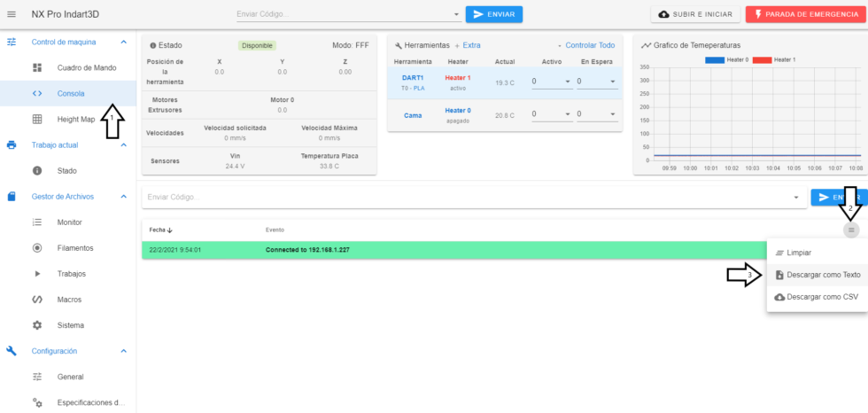The image size is (868, 413).
Task: Click the Consola code brackets icon
Action: coord(37,94)
